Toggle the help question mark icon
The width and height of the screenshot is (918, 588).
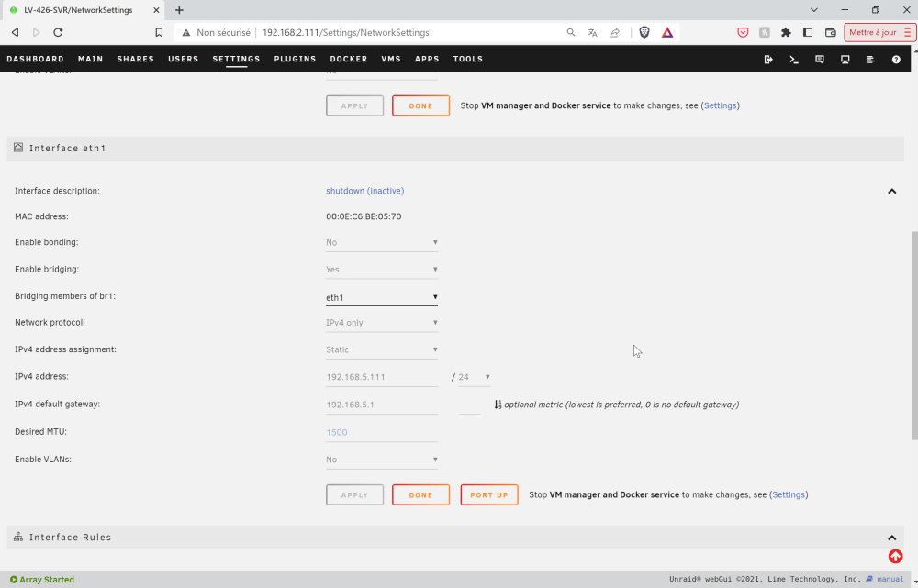point(896,59)
